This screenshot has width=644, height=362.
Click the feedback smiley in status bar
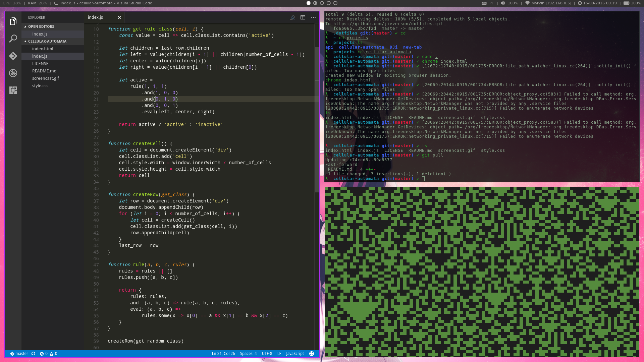pyautogui.click(x=311, y=354)
